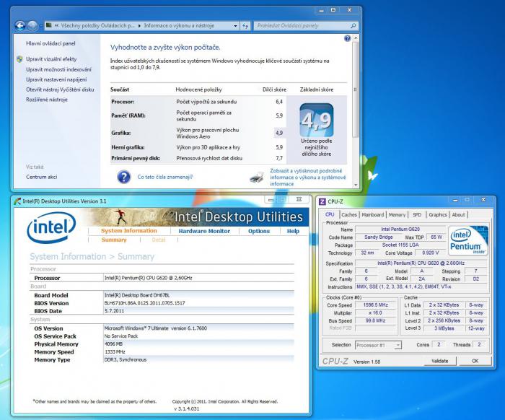Click the 4,9 base score badge
The image size is (505, 420).
[315, 119]
